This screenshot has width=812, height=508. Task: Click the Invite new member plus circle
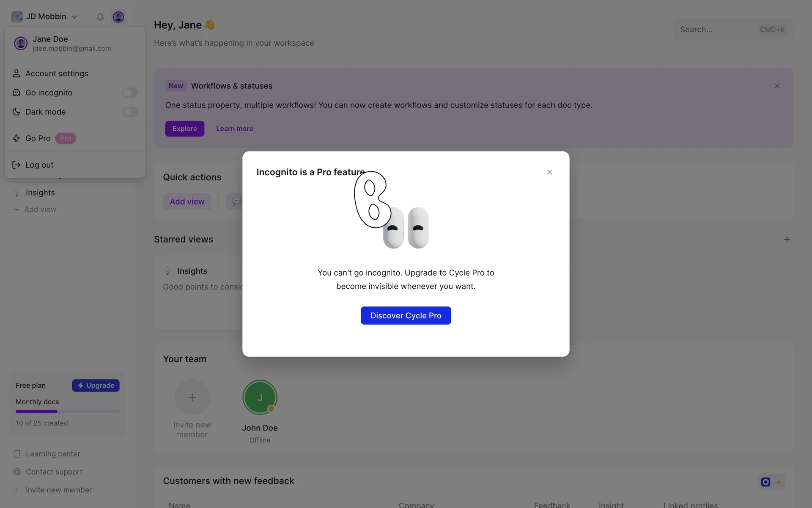(192, 398)
